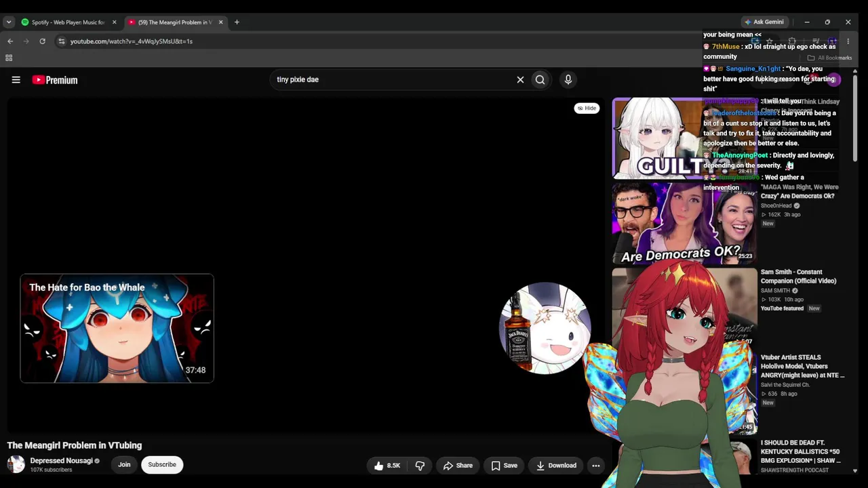Open Depressed Nousagi channel name link
868x488 pixels.
click(61, 461)
